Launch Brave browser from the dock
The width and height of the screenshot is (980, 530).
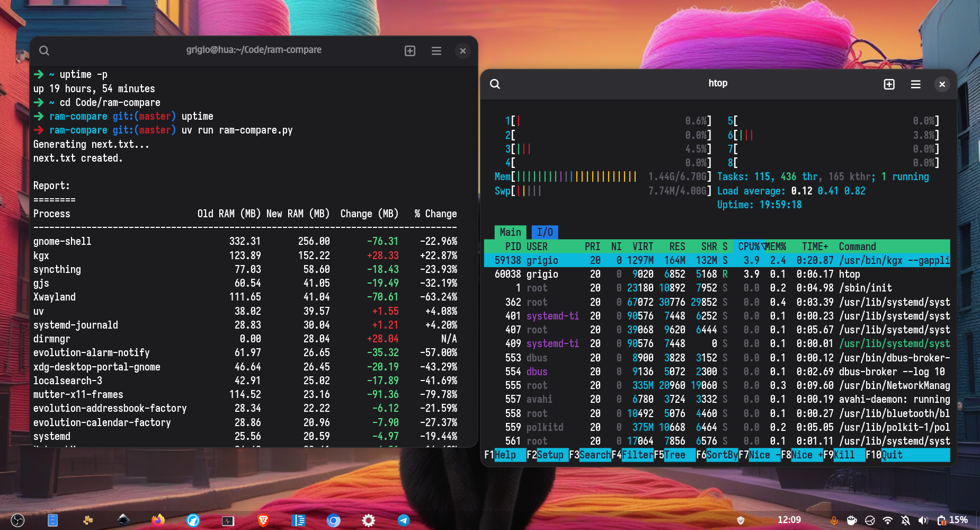[x=263, y=520]
